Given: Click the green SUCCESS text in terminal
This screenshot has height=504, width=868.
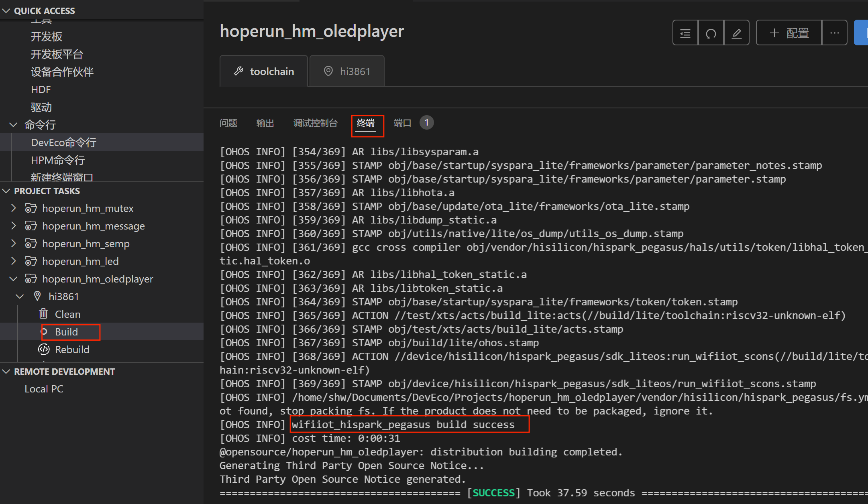Looking at the screenshot, I should 494,493.
